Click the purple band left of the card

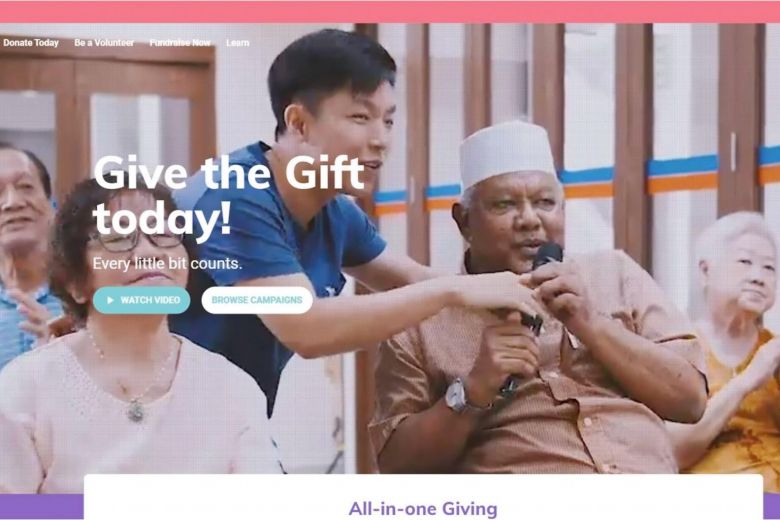coord(42,507)
